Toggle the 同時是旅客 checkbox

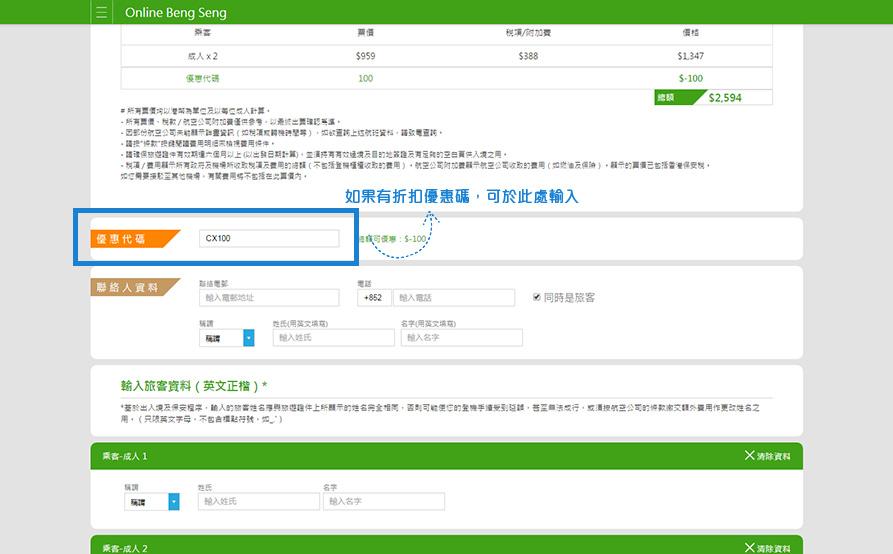click(537, 297)
